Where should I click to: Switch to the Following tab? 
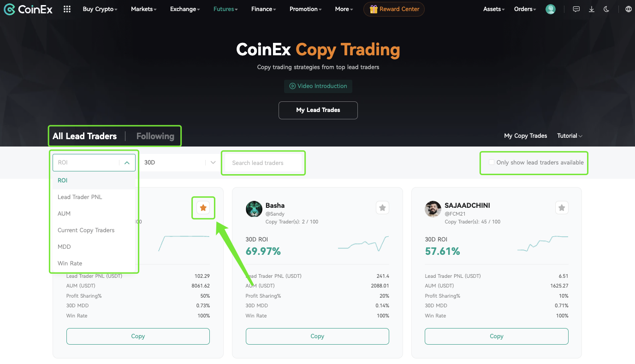click(x=155, y=135)
